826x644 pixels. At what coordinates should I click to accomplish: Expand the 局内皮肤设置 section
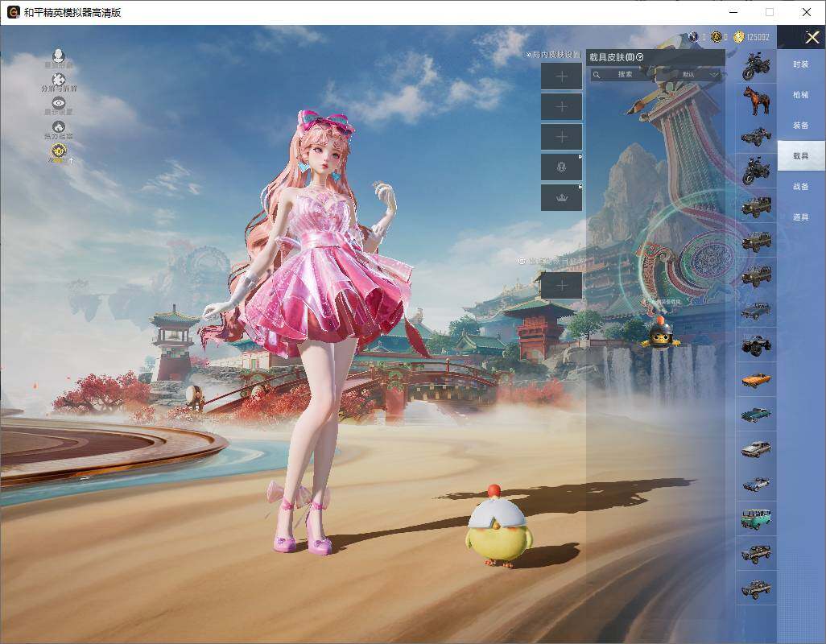coord(554,54)
